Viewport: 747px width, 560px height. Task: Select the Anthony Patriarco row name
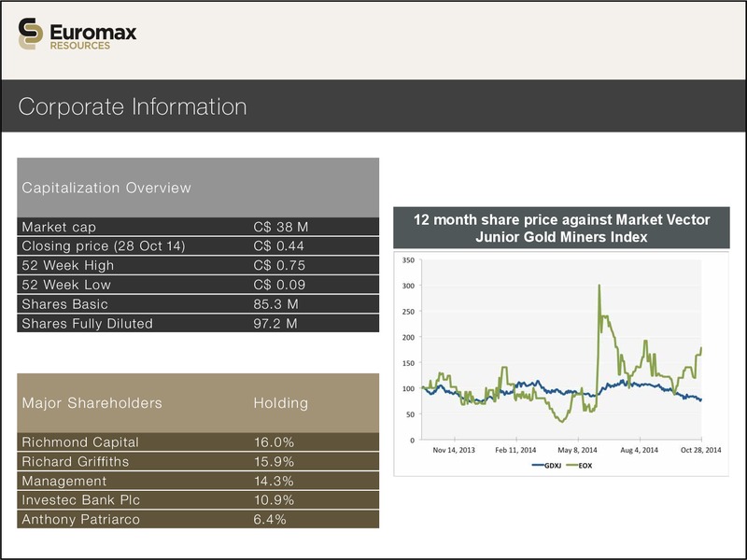[x=81, y=520]
